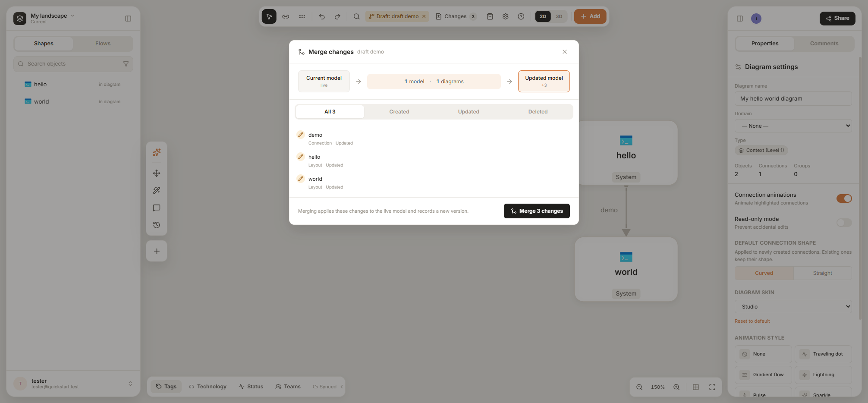
Task: Turn off Connection animations switch
Action: pos(844,198)
